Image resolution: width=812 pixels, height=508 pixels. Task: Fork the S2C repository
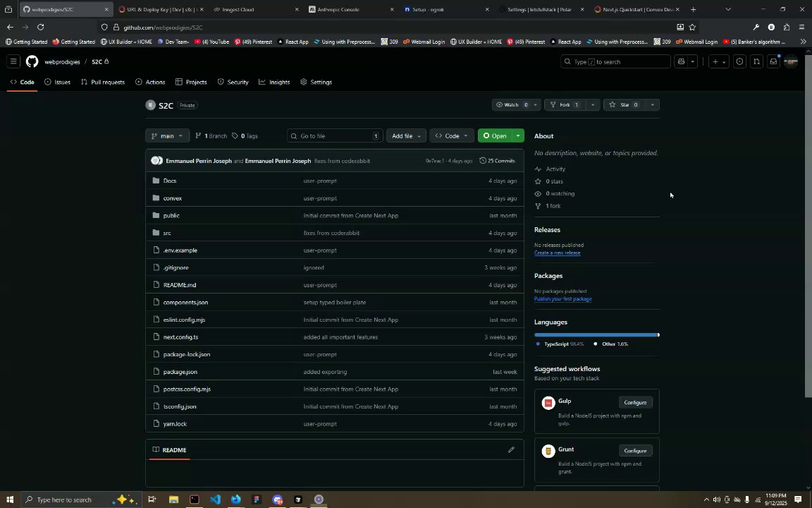[565, 104]
